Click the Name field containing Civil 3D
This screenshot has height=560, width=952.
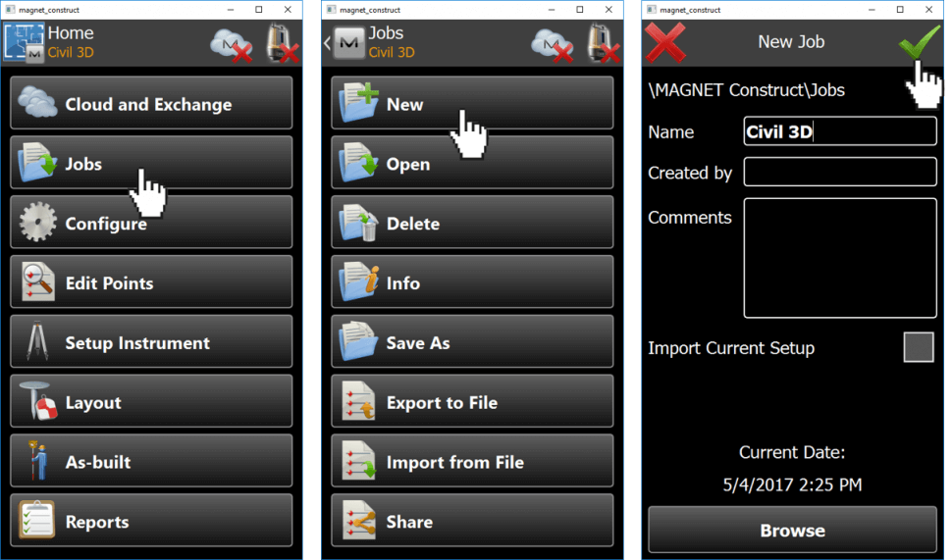pos(840,131)
